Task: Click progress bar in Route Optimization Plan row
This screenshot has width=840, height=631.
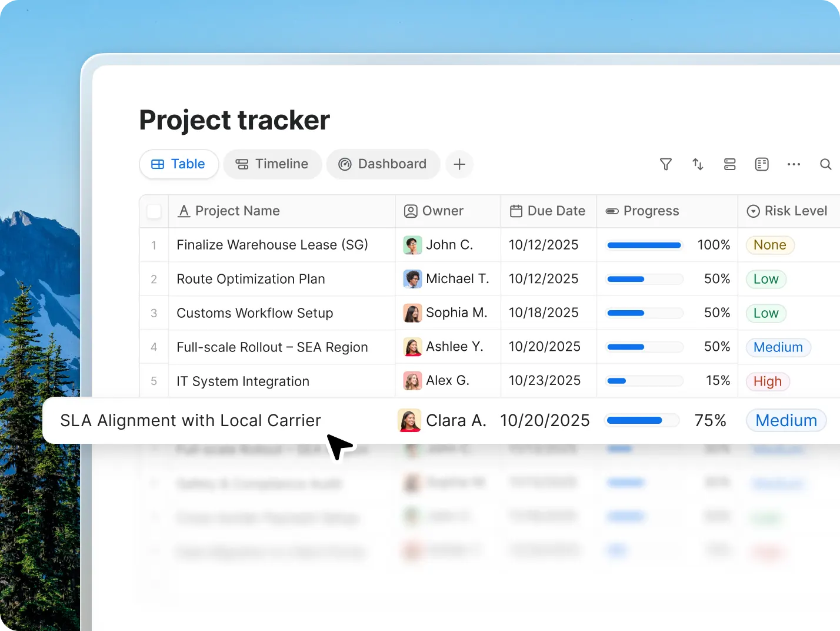Action: coord(645,279)
